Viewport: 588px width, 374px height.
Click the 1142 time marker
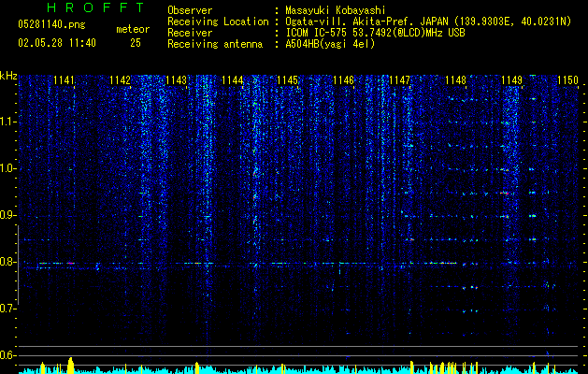tap(120, 80)
